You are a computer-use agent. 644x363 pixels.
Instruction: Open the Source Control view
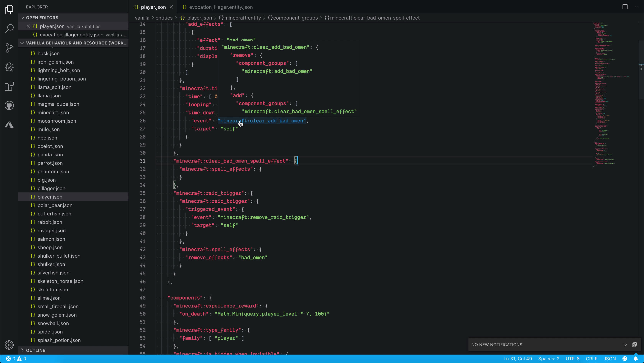(9, 48)
